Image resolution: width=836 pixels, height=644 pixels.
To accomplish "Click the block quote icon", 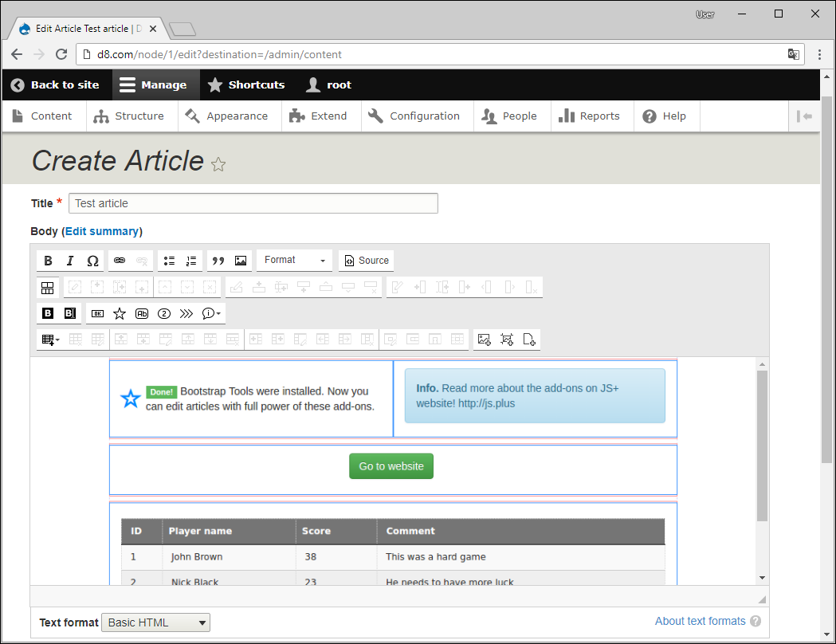I will coord(218,261).
